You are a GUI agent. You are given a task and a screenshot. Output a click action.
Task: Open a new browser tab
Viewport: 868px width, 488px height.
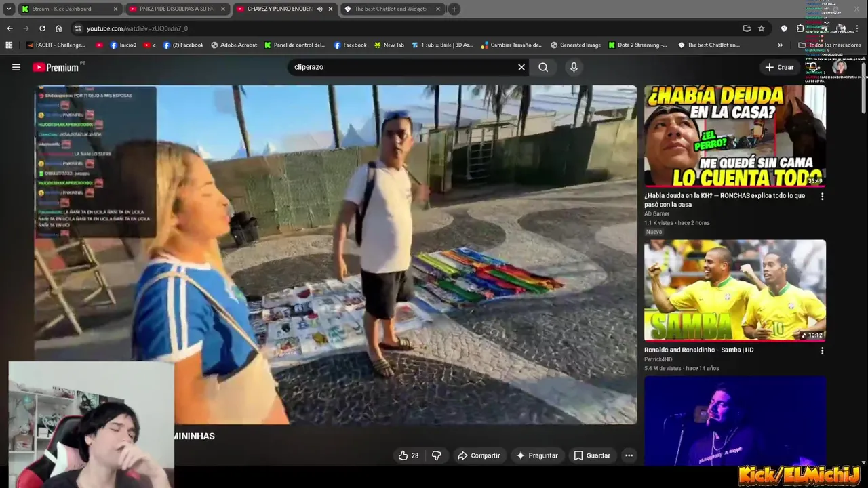(x=454, y=9)
